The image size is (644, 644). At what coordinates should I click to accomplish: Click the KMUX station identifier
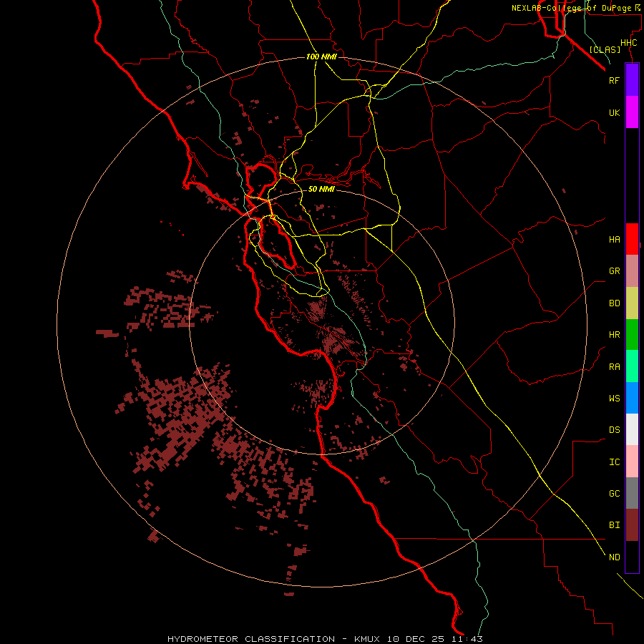pyautogui.click(x=369, y=639)
